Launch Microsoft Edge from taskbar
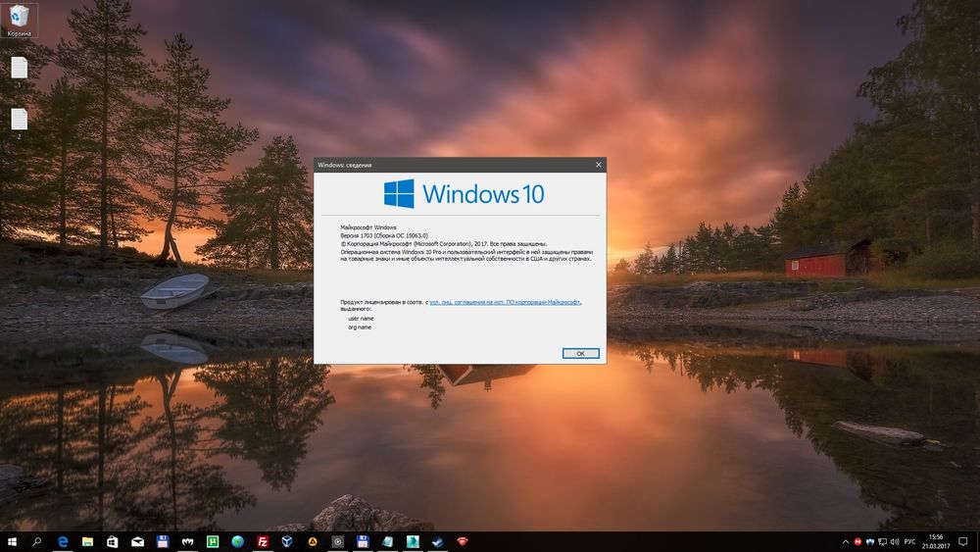Screen dimensions: 980x552 (x=63, y=541)
